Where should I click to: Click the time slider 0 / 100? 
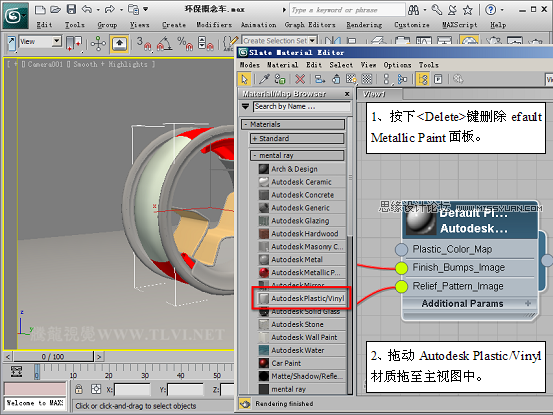coord(53,356)
